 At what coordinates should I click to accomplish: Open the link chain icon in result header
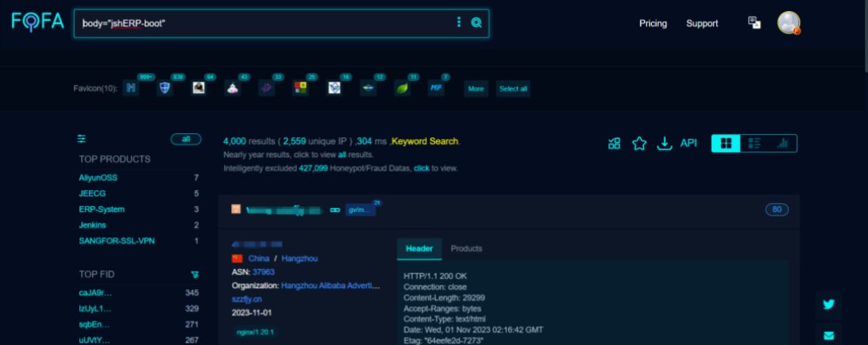pos(334,210)
